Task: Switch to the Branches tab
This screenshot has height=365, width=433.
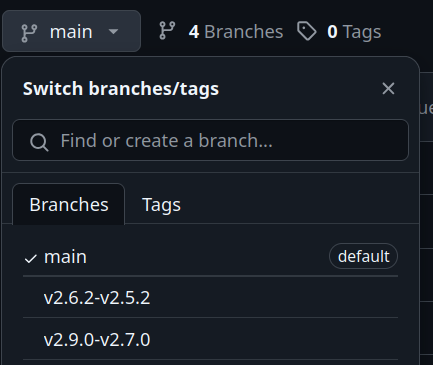Action: 69,204
